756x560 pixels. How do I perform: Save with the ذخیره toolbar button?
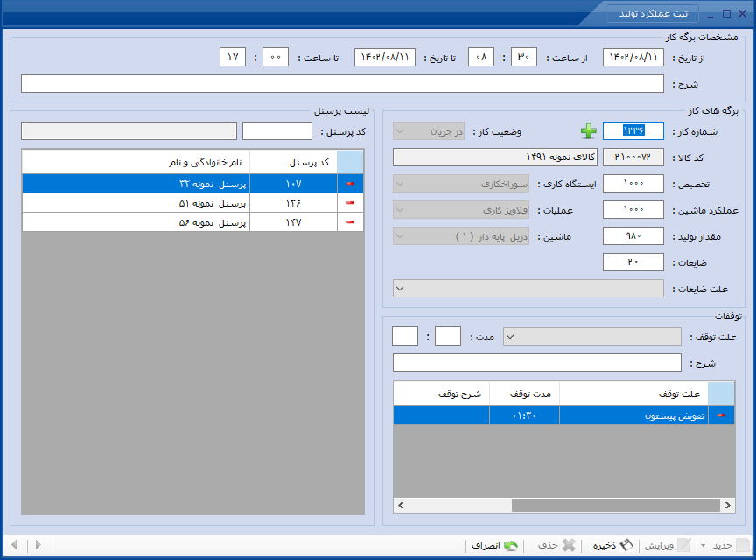612,545
